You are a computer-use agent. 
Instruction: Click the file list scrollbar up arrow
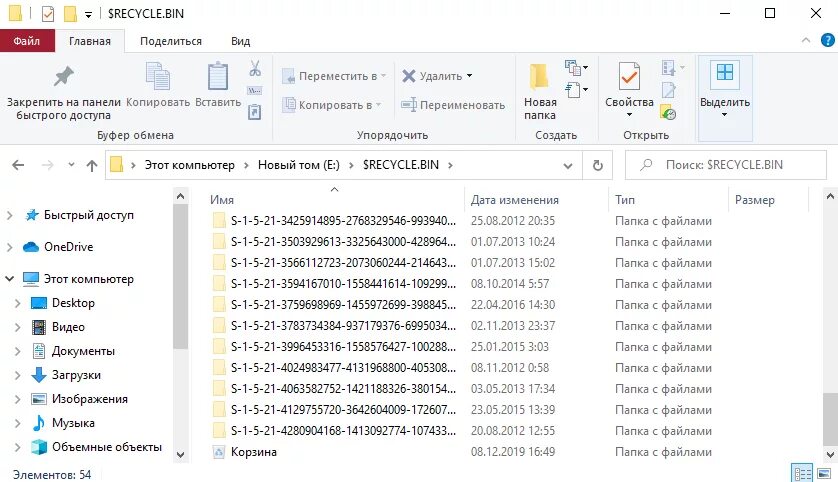click(x=830, y=197)
